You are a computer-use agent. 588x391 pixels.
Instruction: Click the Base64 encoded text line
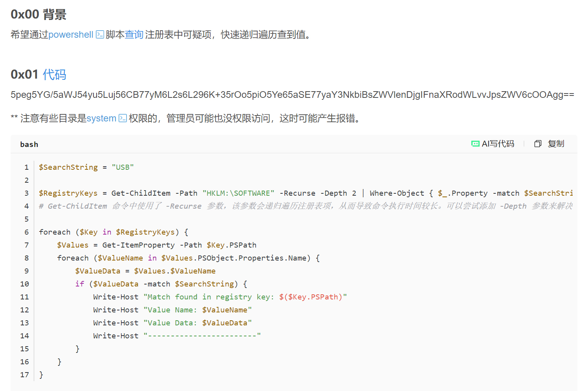pos(292,95)
